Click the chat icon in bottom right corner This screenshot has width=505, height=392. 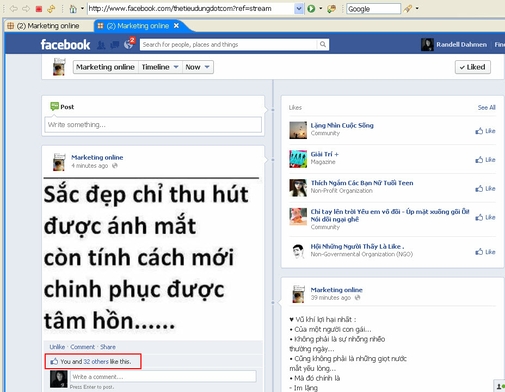pyautogui.click(x=500, y=386)
